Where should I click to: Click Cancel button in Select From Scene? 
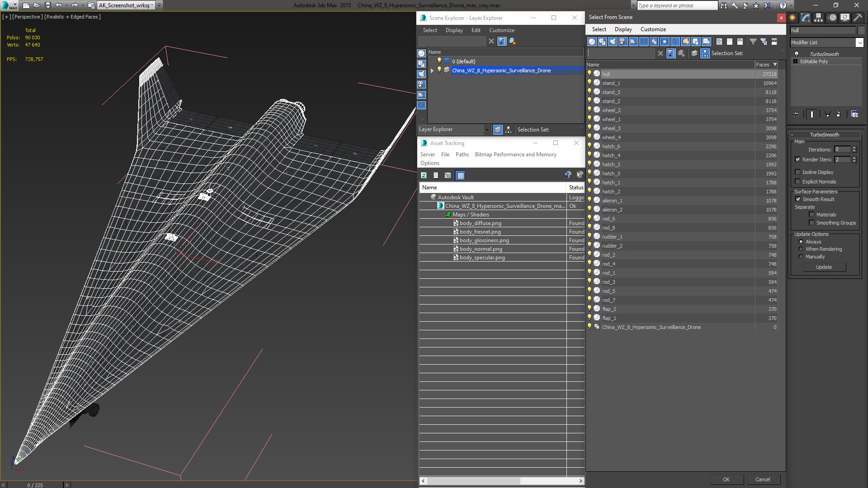point(763,479)
